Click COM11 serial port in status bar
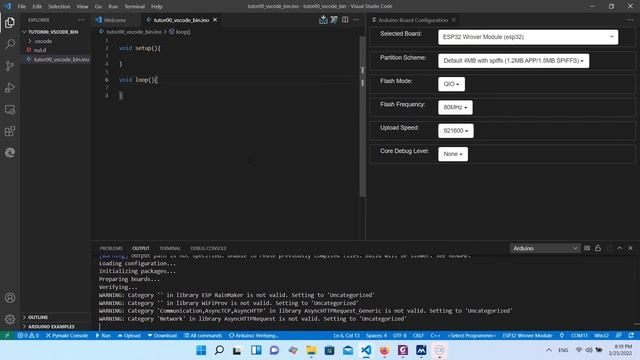 click(x=579, y=336)
